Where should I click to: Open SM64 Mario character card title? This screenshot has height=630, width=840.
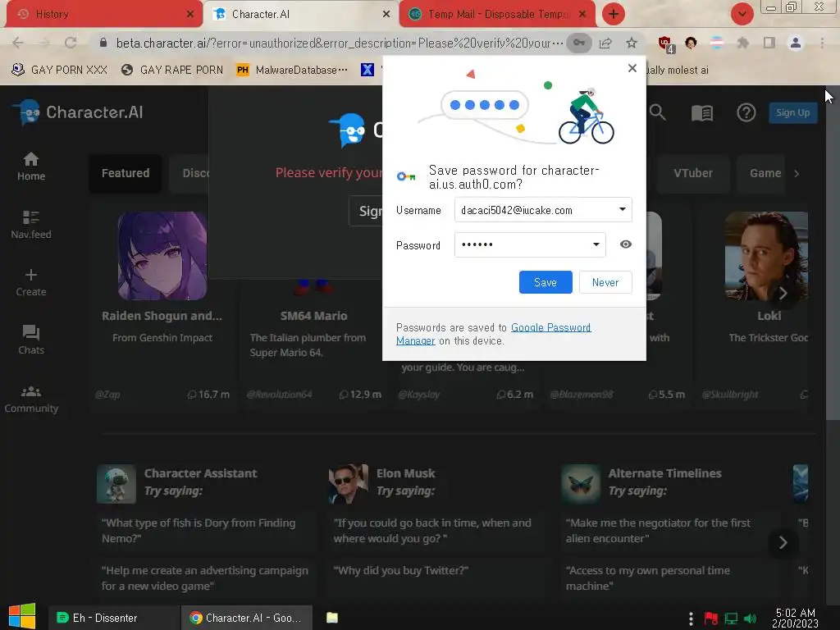pos(314,316)
